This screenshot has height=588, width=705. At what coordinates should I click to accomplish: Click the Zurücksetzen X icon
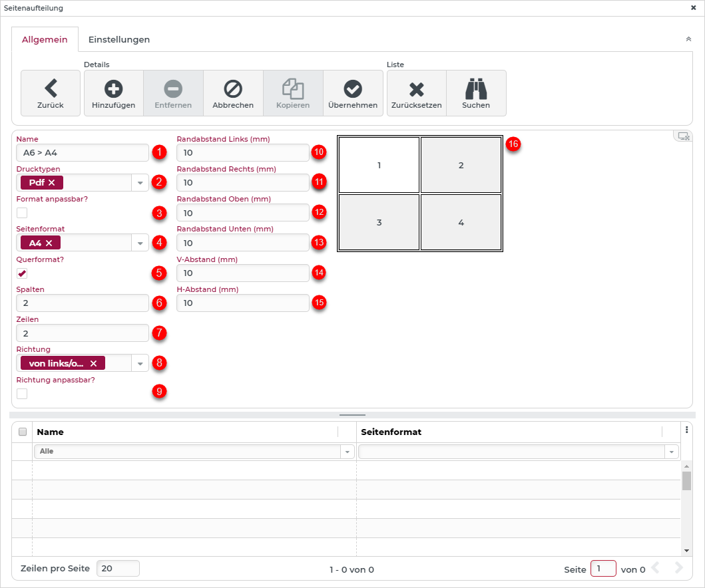pos(416,88)
